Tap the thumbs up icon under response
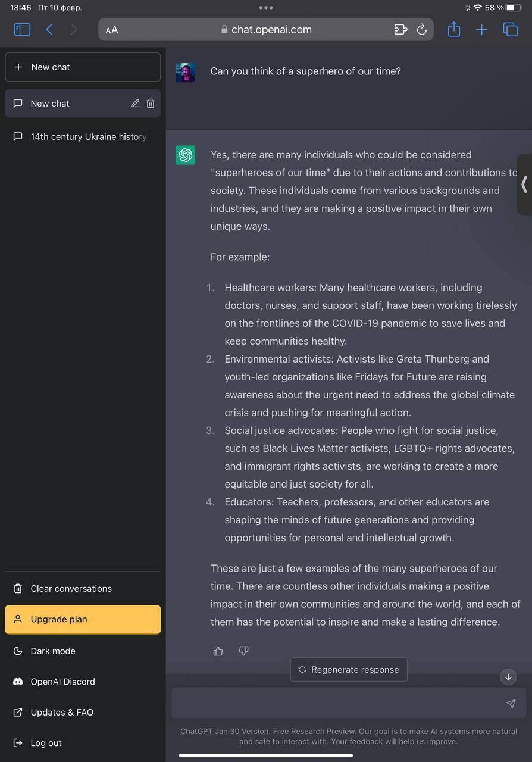 218,651
